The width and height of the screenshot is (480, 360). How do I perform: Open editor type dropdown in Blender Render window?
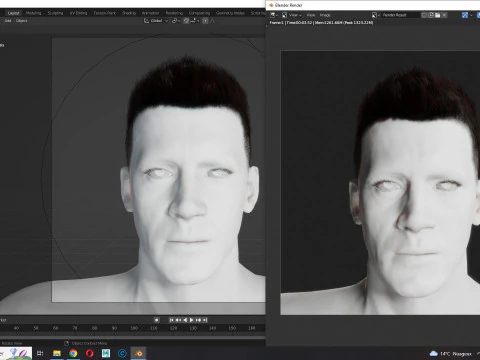[274, 15]
